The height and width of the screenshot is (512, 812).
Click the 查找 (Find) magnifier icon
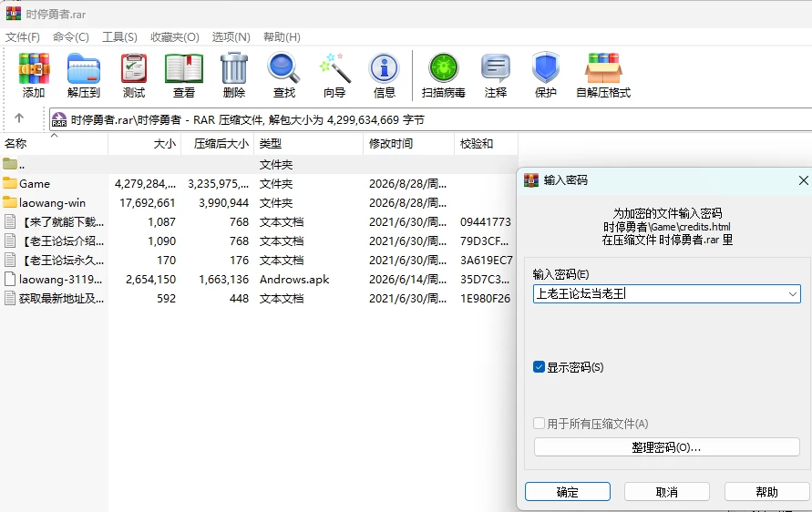[x=283, y=67]
